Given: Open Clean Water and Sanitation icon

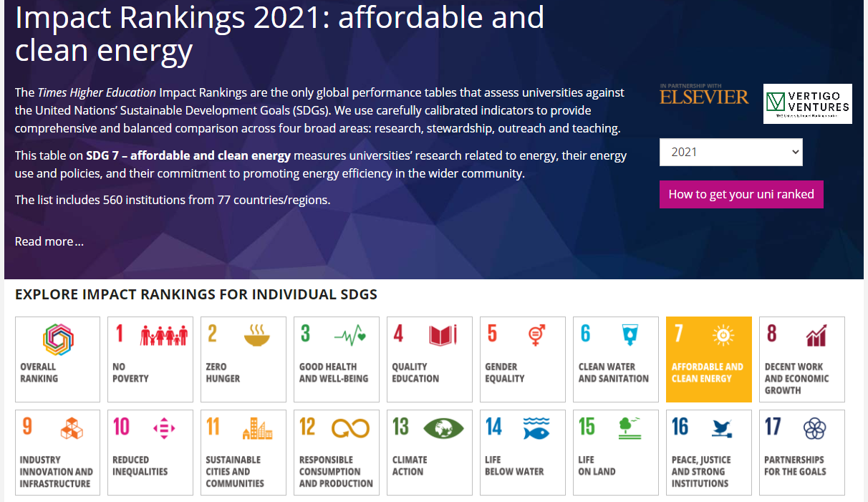Looking at the screenshot, I should 630,335.
